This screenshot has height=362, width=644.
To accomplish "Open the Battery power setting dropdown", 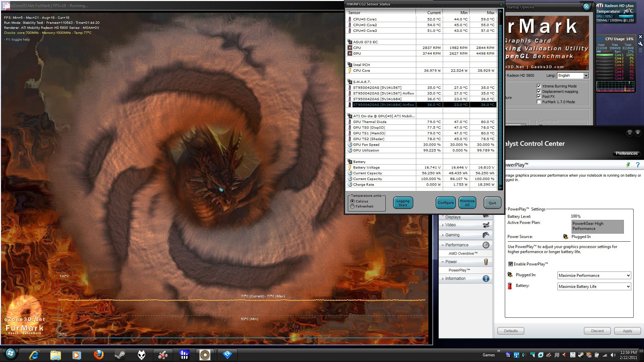I will (594, 287).
